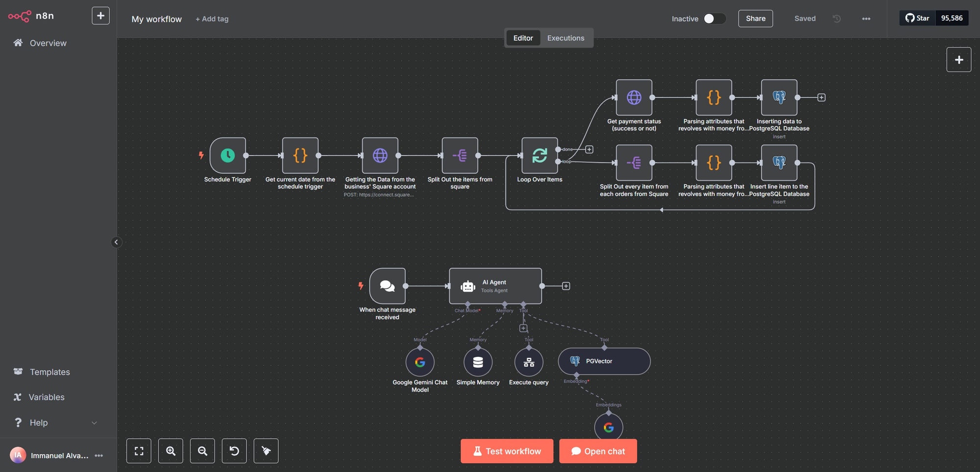Select the lower Parsing attributes code node
This screenshot has width=980, height=472.
714,163
